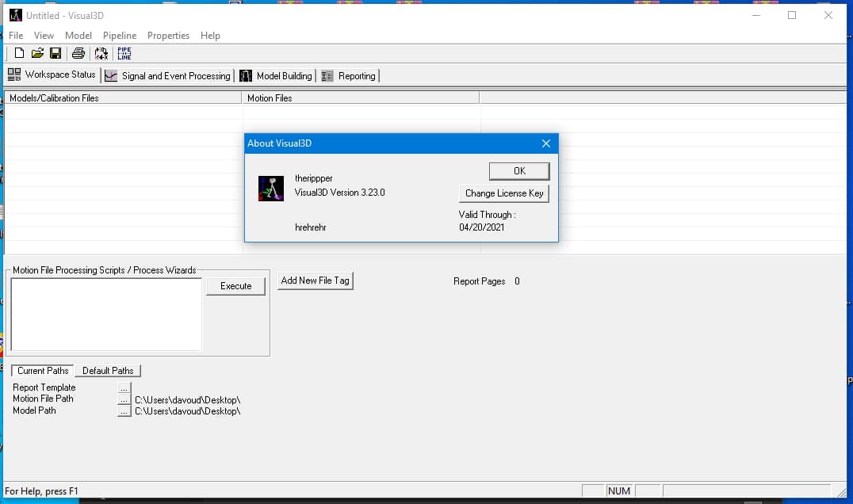Open the Properties menu
Image resolution: width=853 pixels, height=504 pixels.
[168, 36]
